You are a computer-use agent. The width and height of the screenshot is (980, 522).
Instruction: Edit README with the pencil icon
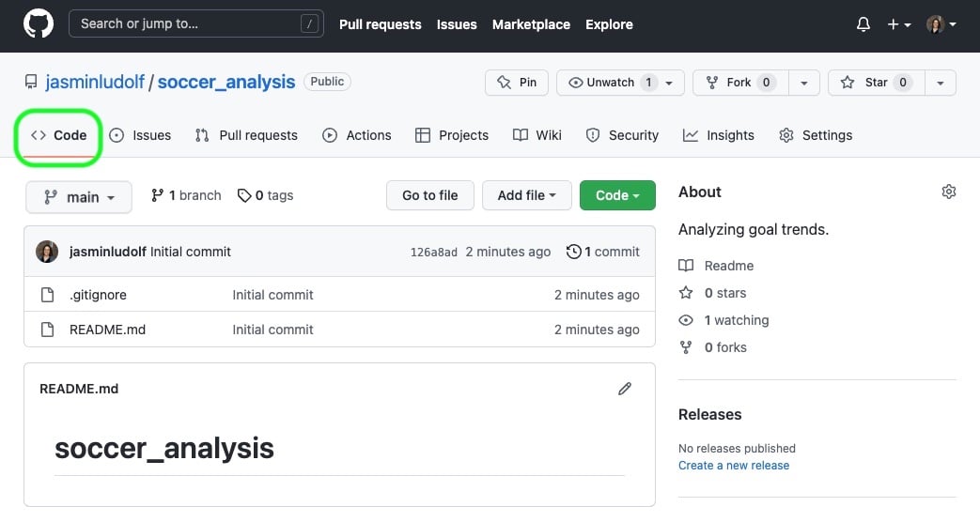pos(625,389)
